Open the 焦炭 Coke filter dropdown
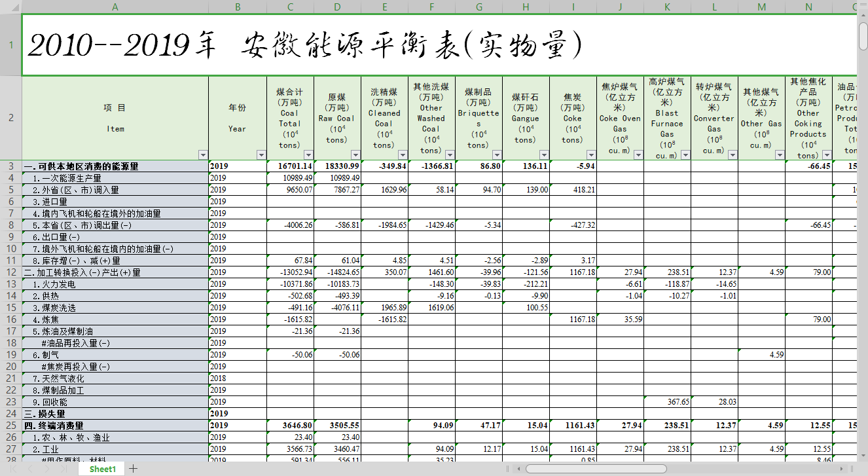868x476 pixels. click(x=591, y=155)
